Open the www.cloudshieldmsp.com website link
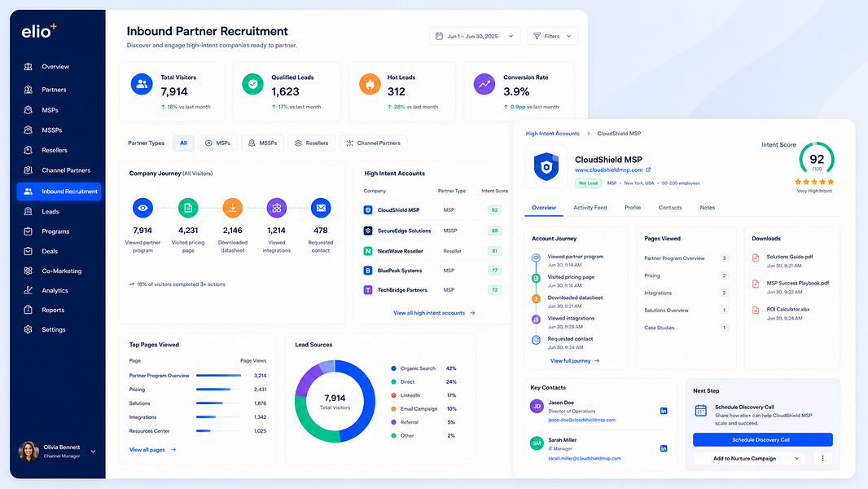868x489 pixels. point(612,170)
